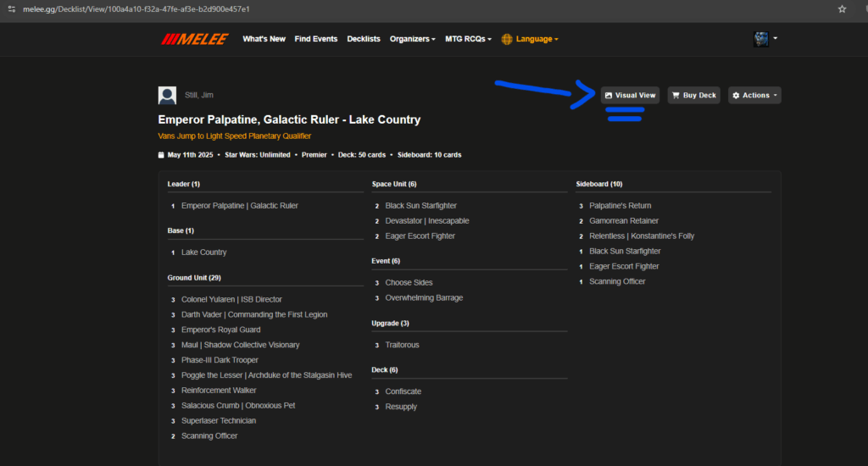Open Decklists page
Image resolution: width=868 pixels, height=466 pixels.
tap(364, 39)
